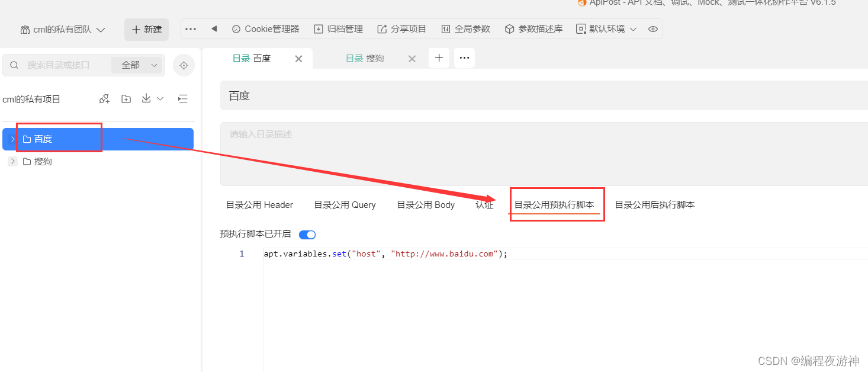The height and width of the screenshot is (372, 868).
Task: Open the cml的私有团队 team dropdown
Action: click(x=63, y=30)
